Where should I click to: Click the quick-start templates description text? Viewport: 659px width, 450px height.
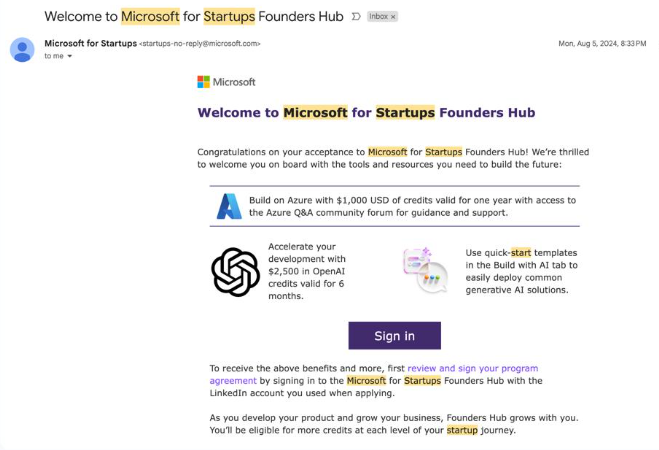[x=521, y=271]
